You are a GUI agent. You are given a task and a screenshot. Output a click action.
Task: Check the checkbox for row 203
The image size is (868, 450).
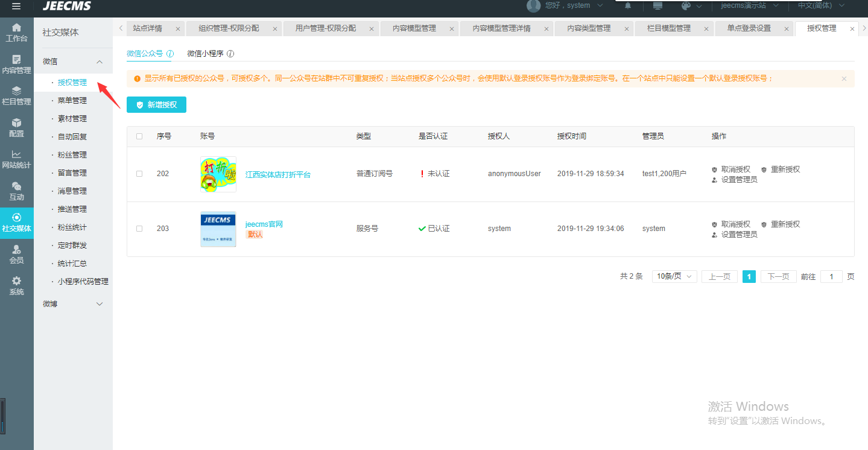coord(139,229)
